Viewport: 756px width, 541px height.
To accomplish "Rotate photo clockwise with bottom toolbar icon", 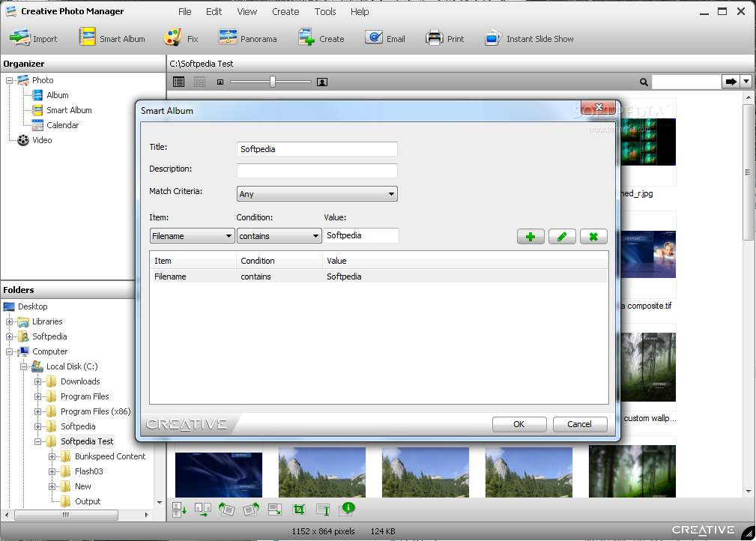I will tap(251, 509).
